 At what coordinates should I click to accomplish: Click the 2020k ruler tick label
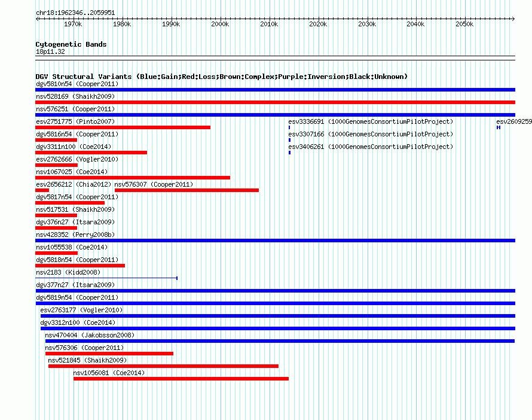(318, 24)
